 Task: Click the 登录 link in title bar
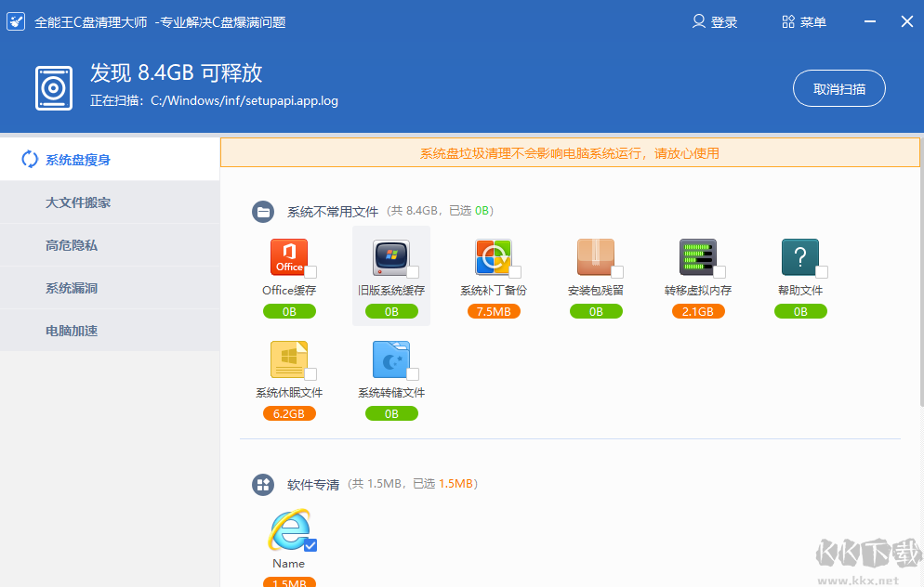[715, 21]
